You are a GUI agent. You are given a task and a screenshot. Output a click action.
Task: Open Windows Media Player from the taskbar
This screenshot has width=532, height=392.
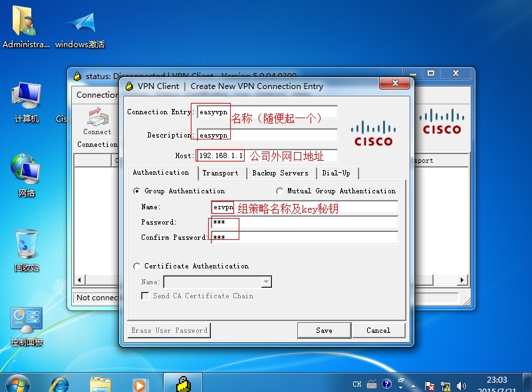point(139,385)
